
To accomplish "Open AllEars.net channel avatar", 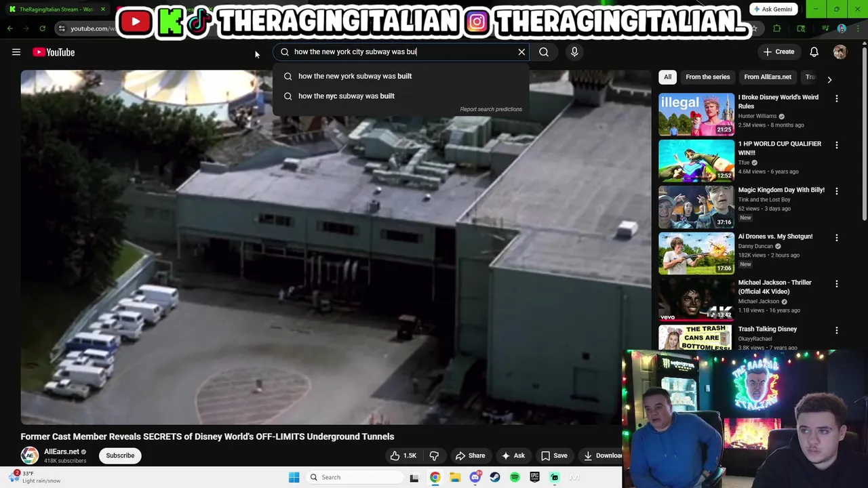I will (30, 455).
